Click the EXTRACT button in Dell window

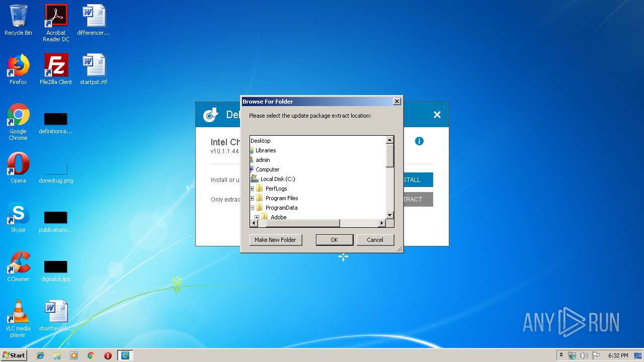tap(418, 200)
